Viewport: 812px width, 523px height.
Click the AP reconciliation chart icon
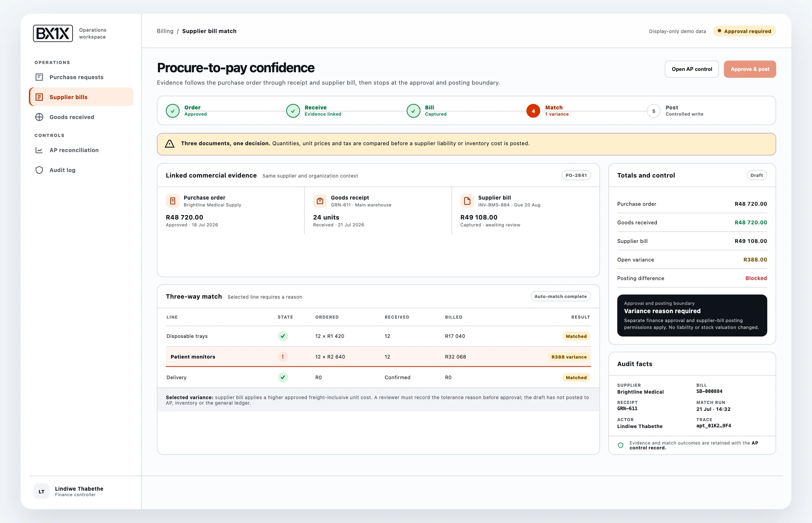tap(39, 150)
